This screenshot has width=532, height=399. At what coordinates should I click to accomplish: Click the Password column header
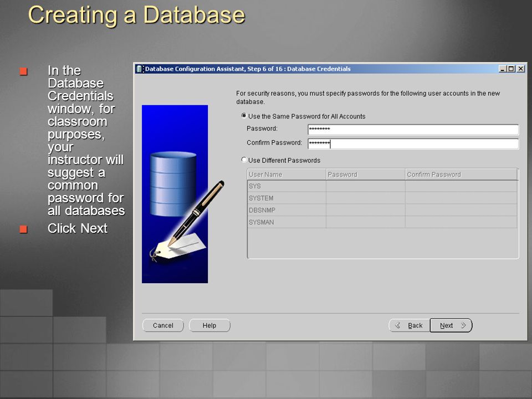(365, 175)
